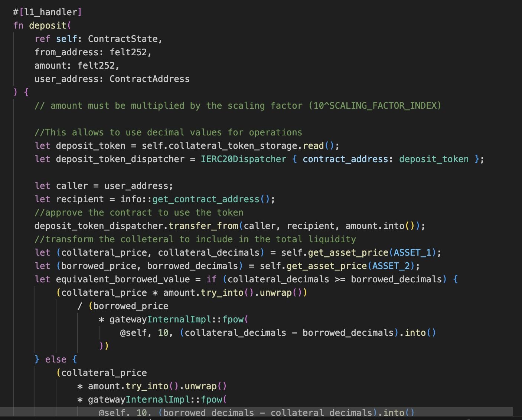This screenshot has width=522, height=420.
Task: Click the 'ref' keyword before self
Action: click(42, 39)
